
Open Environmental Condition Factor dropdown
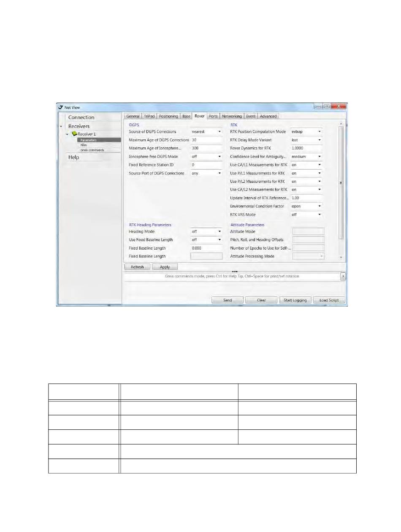(x=320, y=206)
